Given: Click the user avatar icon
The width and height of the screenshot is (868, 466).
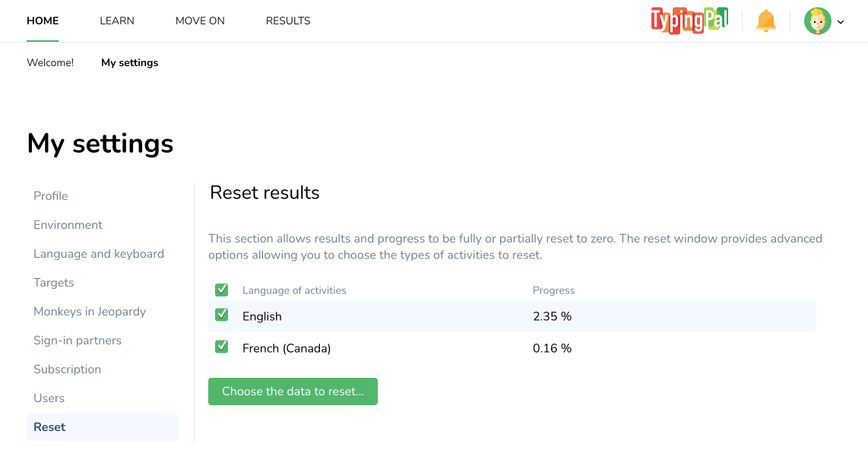Looking at the screenshot, I should (x=817, y=21).
